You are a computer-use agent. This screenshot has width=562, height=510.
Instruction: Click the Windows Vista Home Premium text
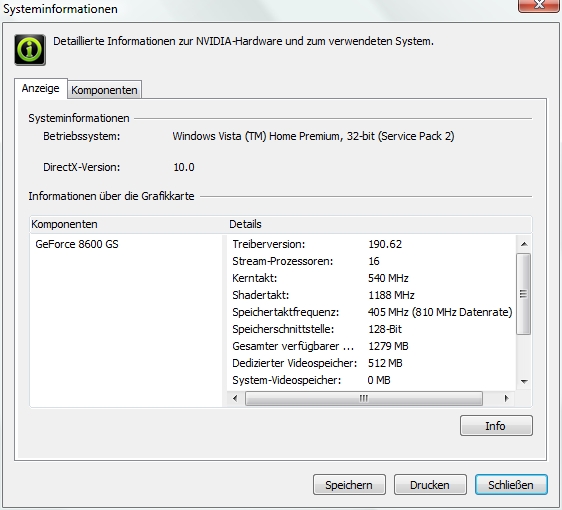click(x=313, y=137)
